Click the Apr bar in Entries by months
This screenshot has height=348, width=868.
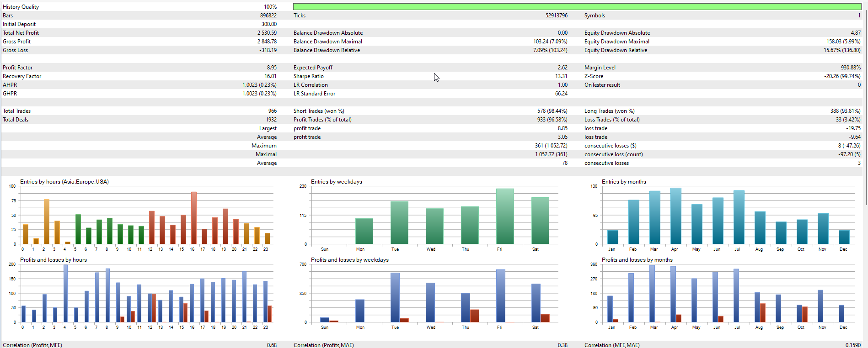click(676, 216)
